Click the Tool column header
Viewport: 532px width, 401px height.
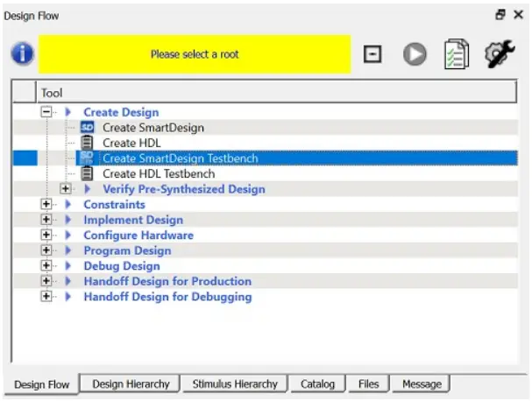click(x=276, y=92)
